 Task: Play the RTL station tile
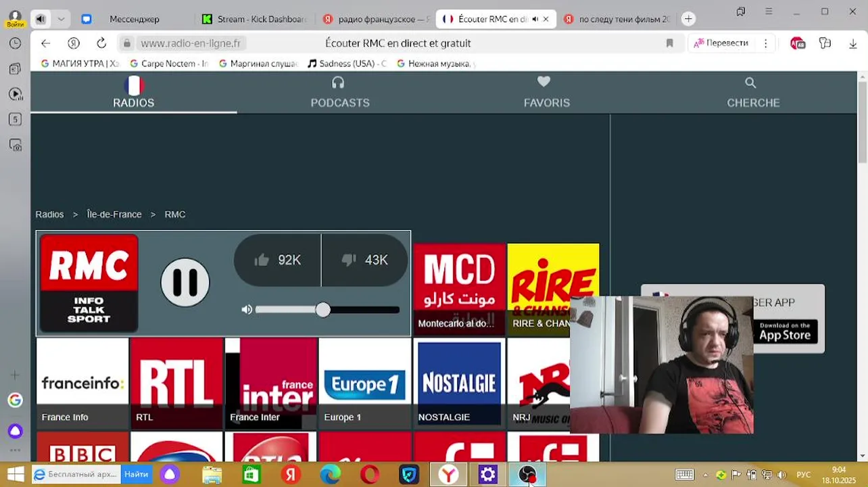coord(176,384)
